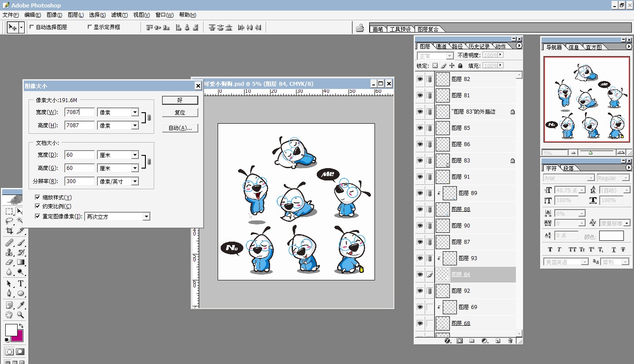The image size is (634, 364).
Task: Enable the 自动选择图层 checkbox
Action: click(x=32, y=27)
